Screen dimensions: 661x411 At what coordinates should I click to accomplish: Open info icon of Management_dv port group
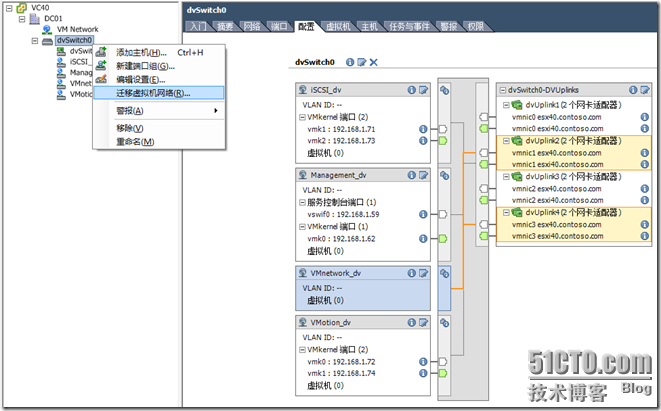pos(412,175)
